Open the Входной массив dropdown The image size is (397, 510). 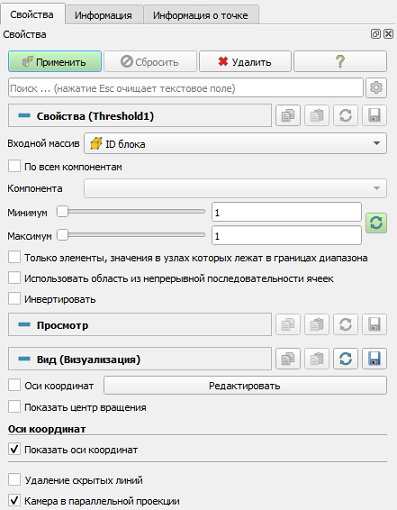pos(235,144)
